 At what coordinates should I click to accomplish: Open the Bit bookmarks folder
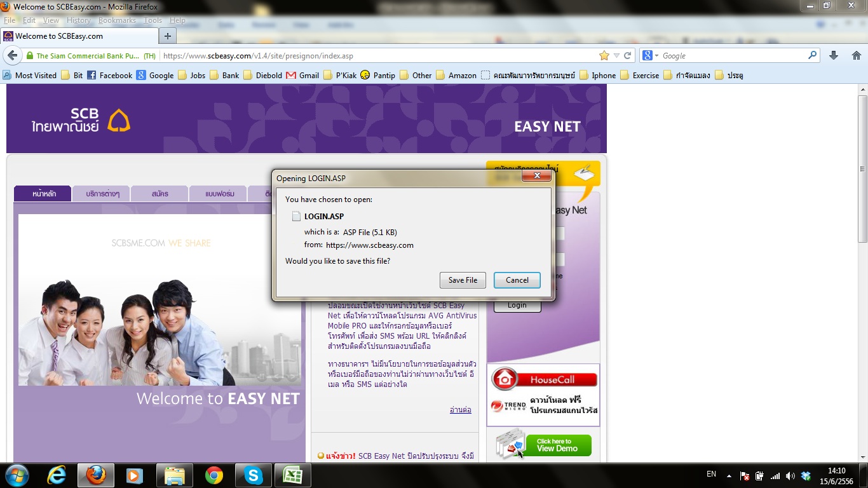click(72, 75)
